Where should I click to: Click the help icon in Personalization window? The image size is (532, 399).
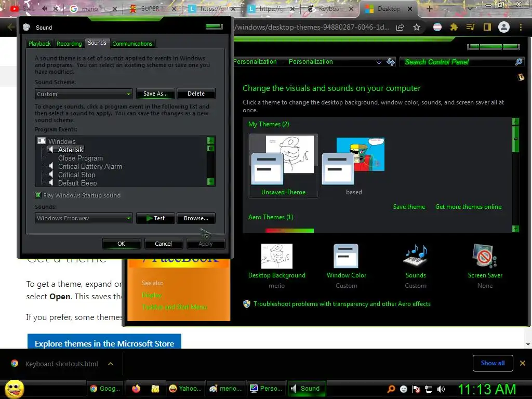(521, 77)
